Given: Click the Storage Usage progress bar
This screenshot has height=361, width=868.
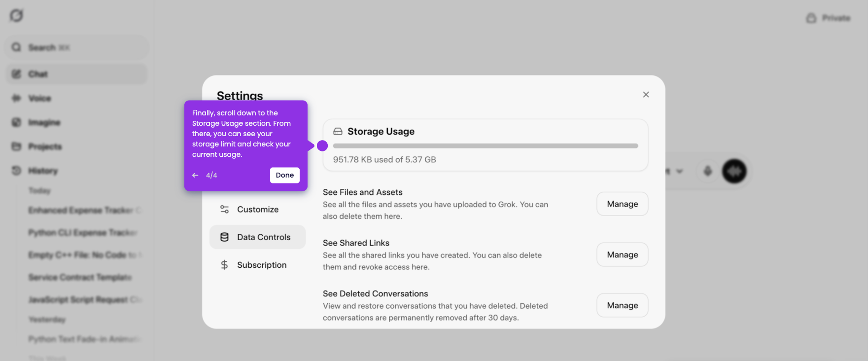Looking at the screenshot, I should point(486,146).
